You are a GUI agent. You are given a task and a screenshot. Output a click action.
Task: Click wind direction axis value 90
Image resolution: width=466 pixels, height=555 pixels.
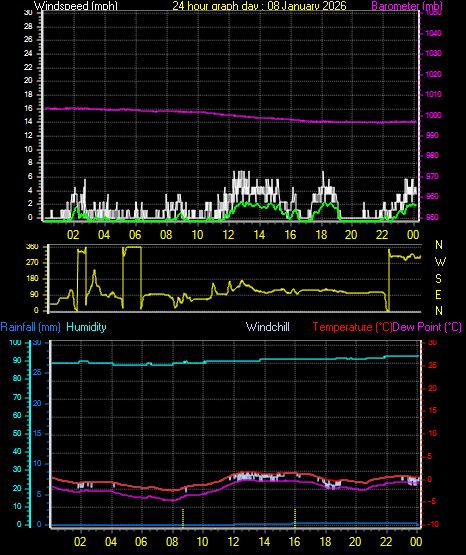click(34, 294)
